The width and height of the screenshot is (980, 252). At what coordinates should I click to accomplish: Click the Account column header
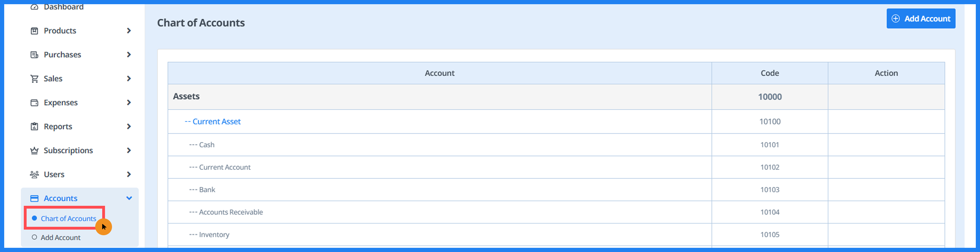[439, 73]
